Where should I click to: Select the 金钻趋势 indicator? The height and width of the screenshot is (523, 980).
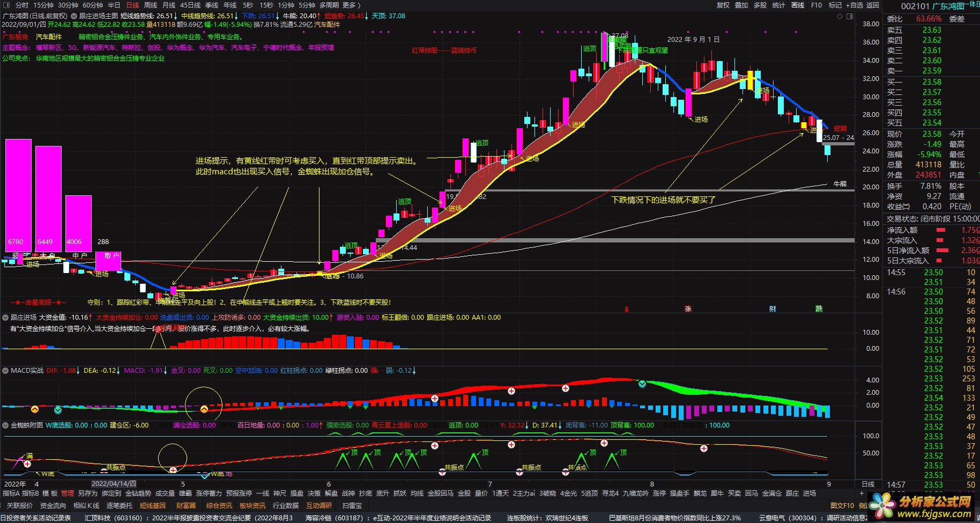138,493
